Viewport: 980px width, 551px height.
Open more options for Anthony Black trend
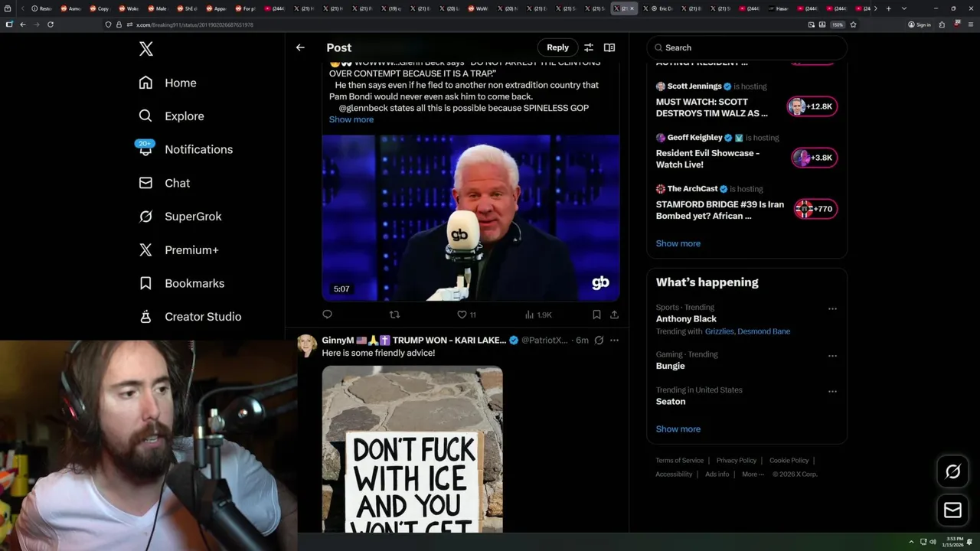[x=832, y=309]
